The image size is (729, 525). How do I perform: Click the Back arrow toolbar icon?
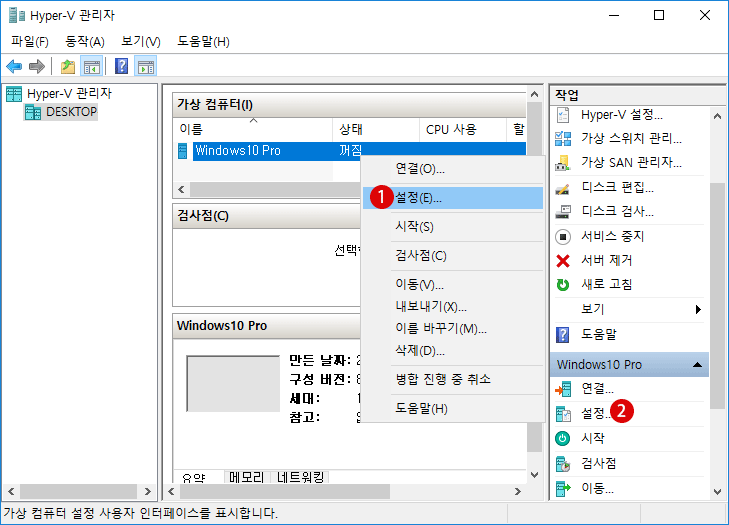14,66
